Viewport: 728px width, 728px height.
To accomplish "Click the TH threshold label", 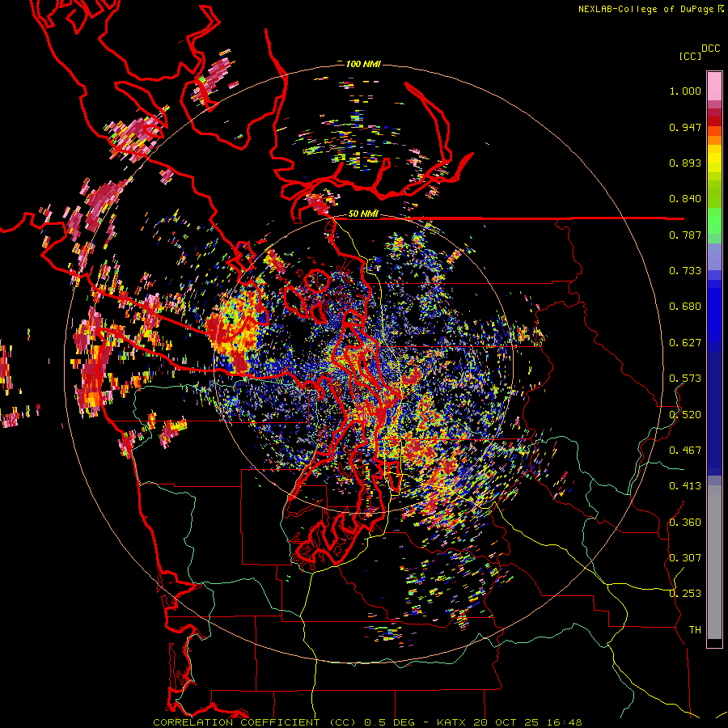I will coord(695,630).
